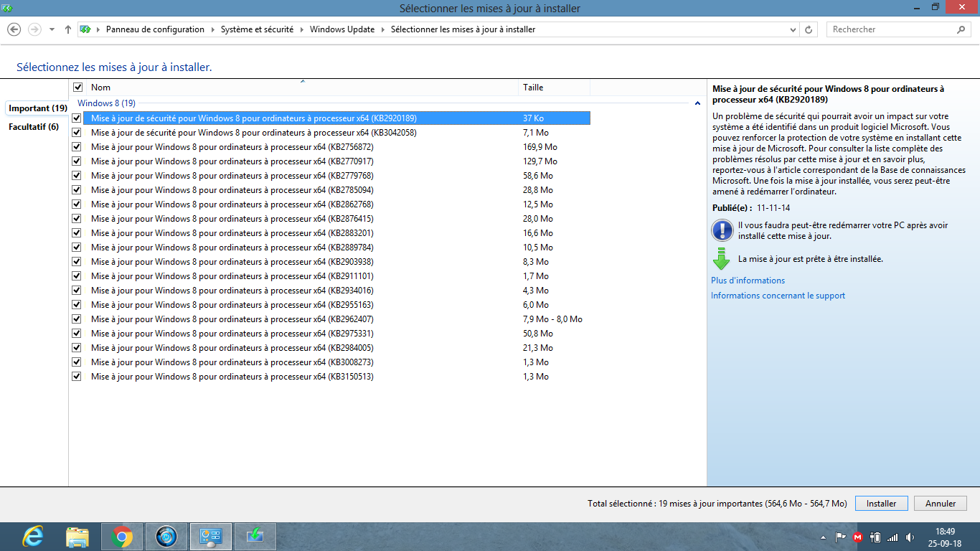
Task: Click the Installer button
Action: (x=881, y=504)
